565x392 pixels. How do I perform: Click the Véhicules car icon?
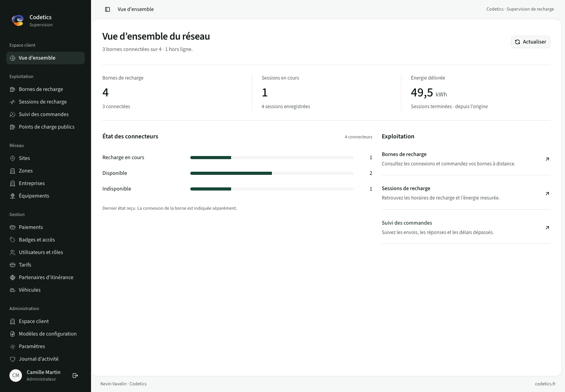click(13, 290)
